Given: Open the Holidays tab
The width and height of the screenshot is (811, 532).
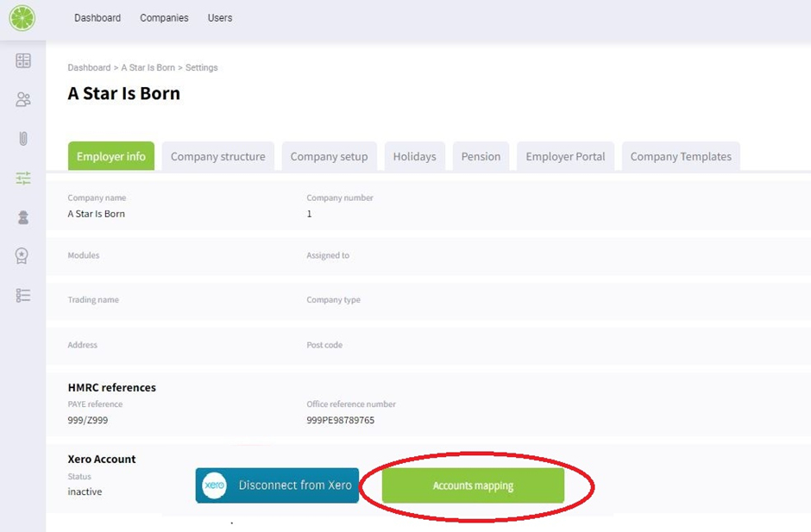Looking at the screenshot, I should coord(414,156).
